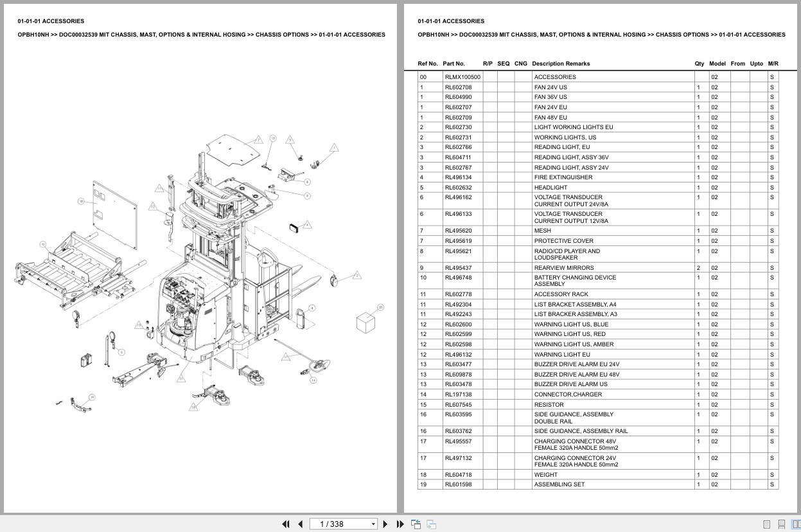Go to the previous page

(x=300, y=524)
